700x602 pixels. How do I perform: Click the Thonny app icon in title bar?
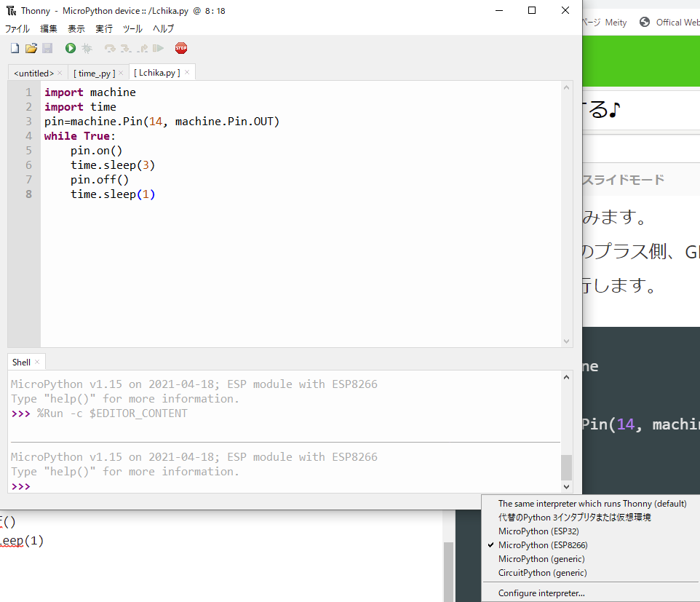[x=11, y=11]
